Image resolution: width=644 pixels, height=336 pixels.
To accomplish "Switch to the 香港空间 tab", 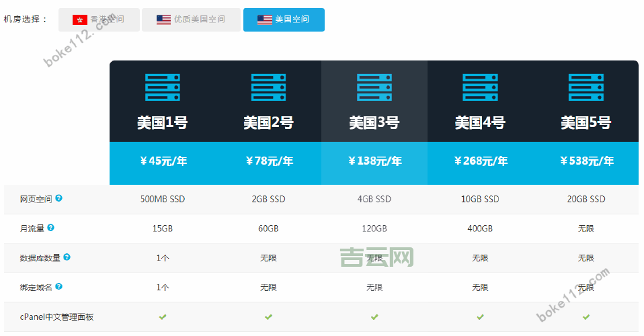I will (x=99, y=20).
